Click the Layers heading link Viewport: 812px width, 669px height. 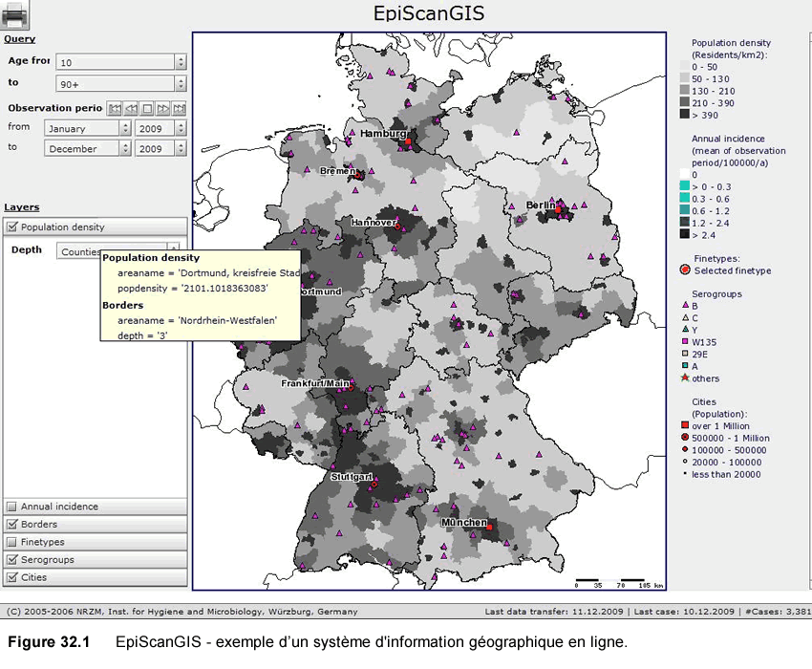tap(22, 207)
